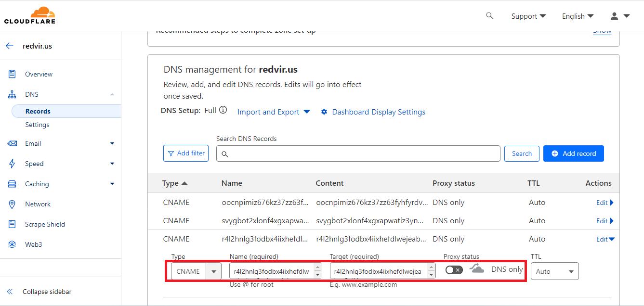Click the Add record button
Screen dimensions: 644x306
tap(573, 153)
